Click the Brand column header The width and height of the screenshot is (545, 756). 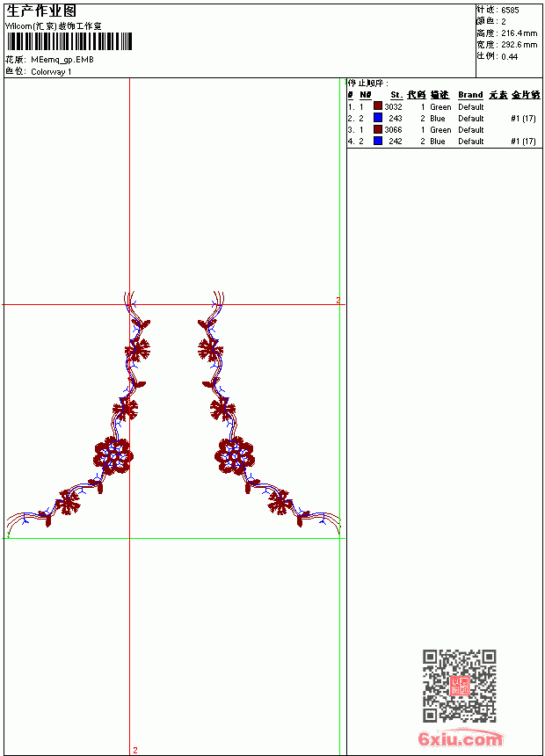coord(470,95)
